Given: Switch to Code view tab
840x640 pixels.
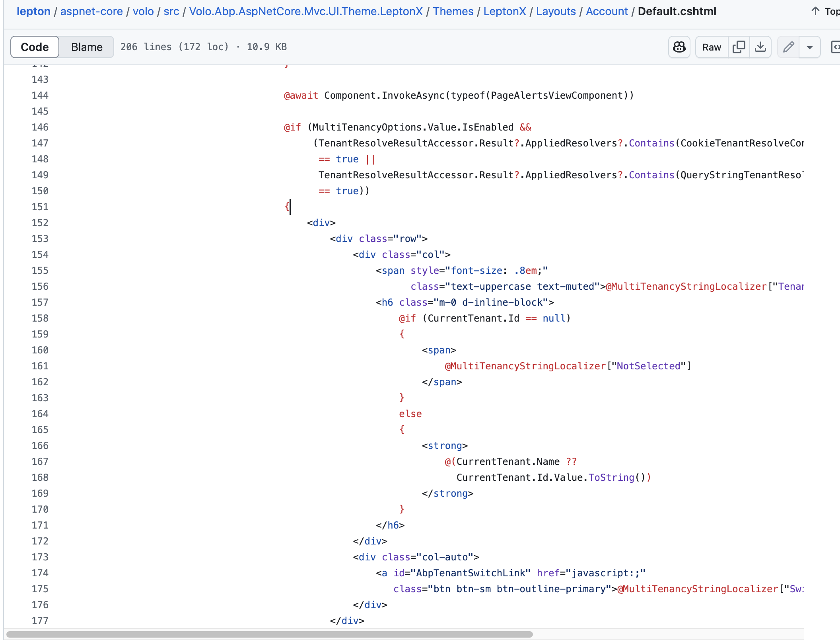Looking at the screenshot, I should (x=35, y=47).
